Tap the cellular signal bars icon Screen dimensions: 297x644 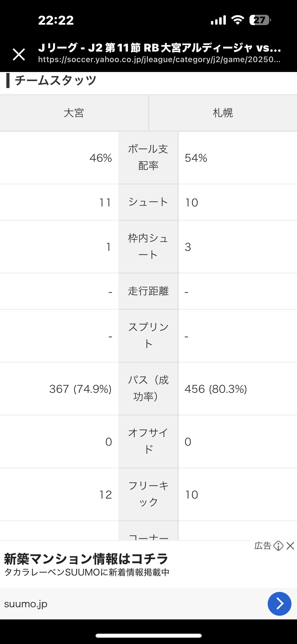[x=218, y=20]
